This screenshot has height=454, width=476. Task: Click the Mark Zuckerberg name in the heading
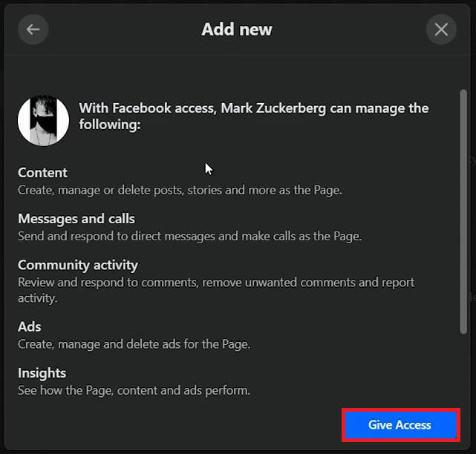273,108
